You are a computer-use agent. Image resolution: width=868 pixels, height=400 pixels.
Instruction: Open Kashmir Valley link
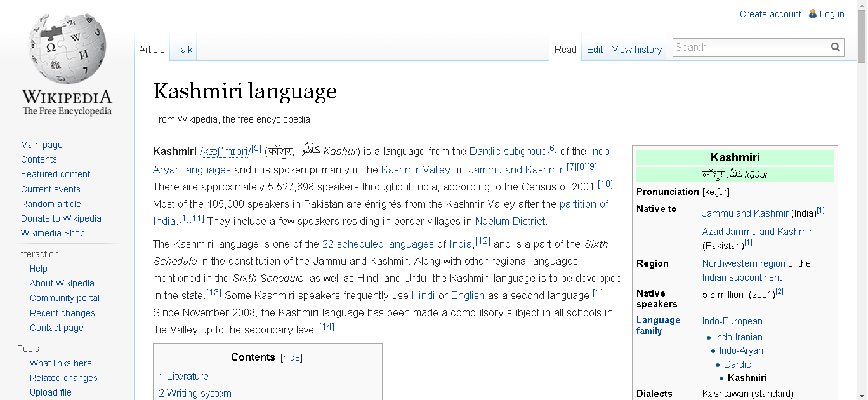pyautogui.click(x=416, y=170)
